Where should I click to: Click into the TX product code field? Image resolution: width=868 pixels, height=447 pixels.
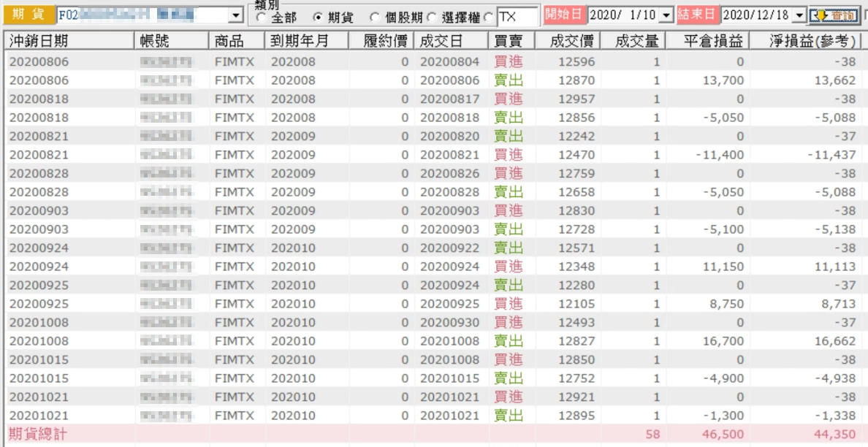(x=517, y=17)
